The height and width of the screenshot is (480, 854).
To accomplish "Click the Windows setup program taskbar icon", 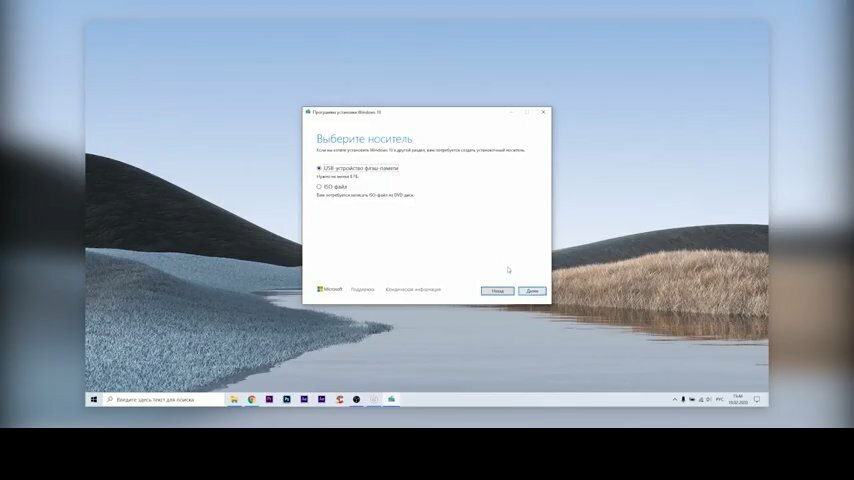I will 391,399.
